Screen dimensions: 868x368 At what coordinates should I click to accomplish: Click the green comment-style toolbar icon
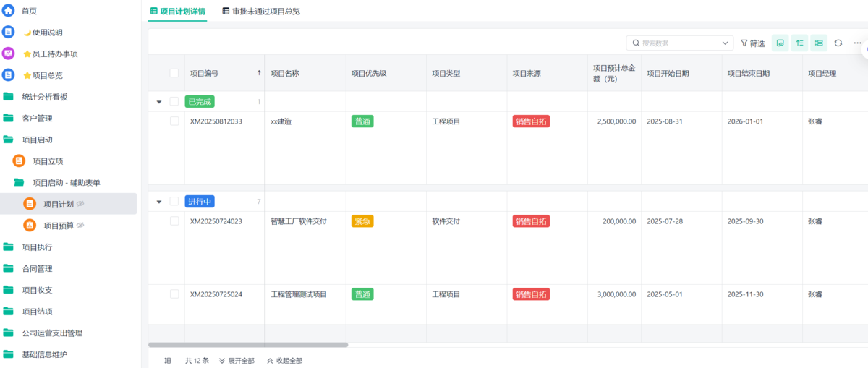(780, 43)
